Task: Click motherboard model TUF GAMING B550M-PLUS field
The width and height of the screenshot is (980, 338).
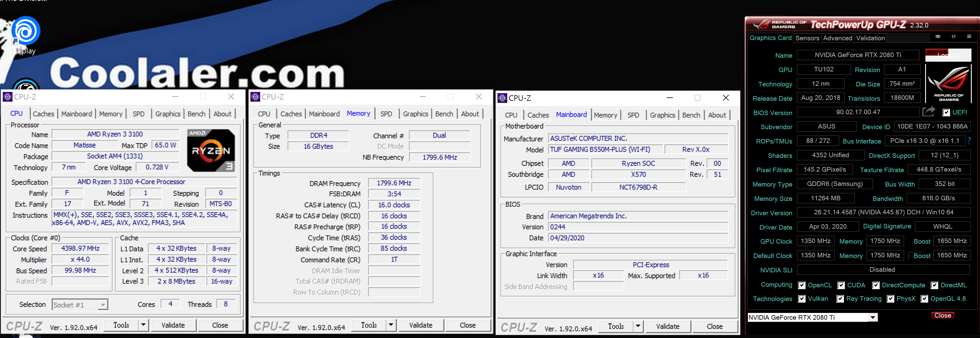Action: tap(606, 150)
